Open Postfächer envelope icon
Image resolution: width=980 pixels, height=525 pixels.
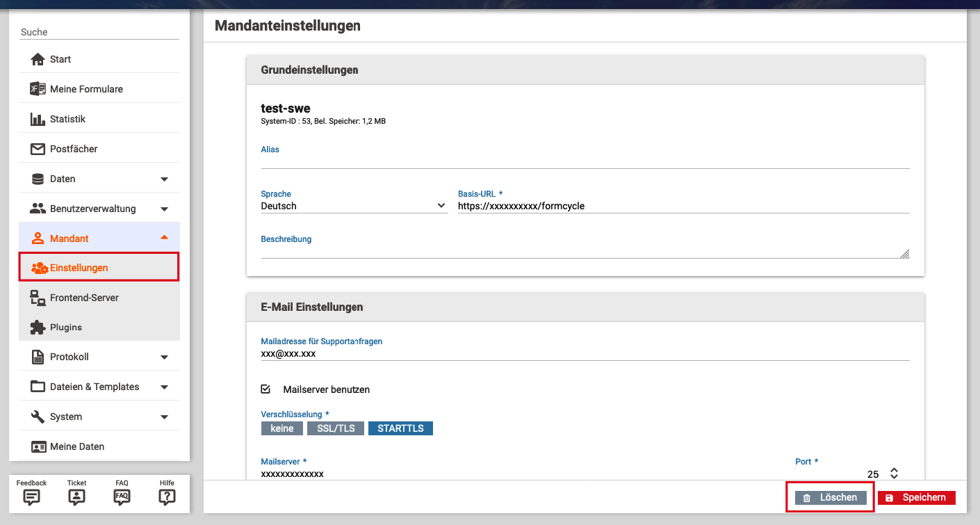tap(38, 149)
